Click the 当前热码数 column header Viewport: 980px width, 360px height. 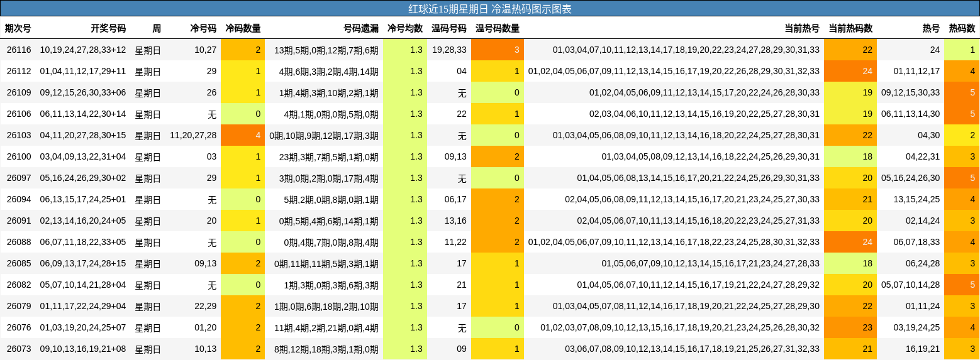[x=850, y=28]
